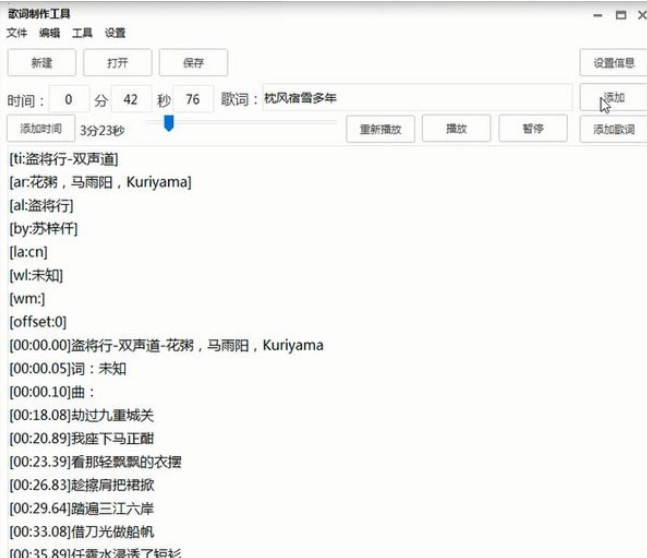647x558 pixels.
Task: Open 设置信息 dialog
Action: click(x=613, y=63)
